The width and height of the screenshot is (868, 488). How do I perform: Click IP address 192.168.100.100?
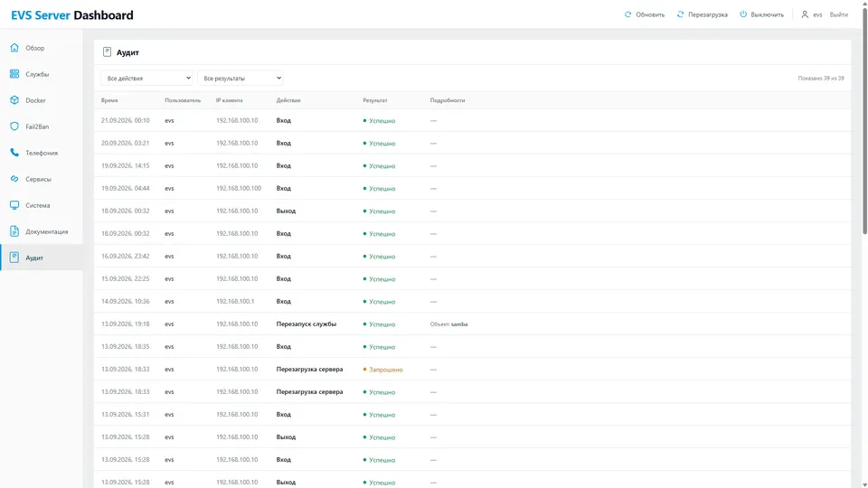[x=239, y=188]
